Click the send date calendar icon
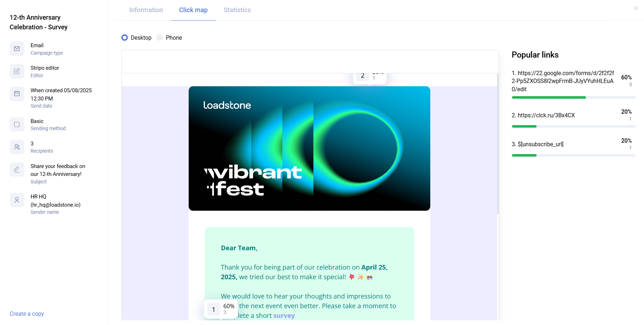Viewport: 644px width, 325px height. 17,94
